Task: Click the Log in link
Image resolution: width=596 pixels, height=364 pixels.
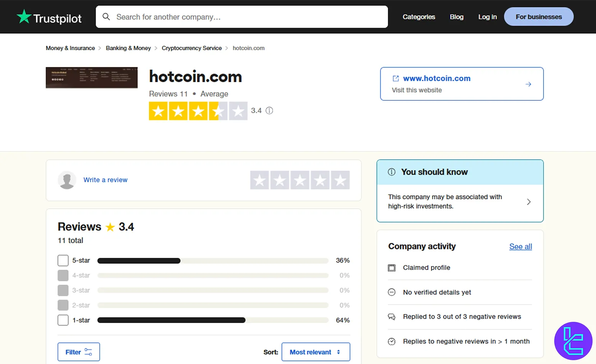Action: [x=487, y=17]
